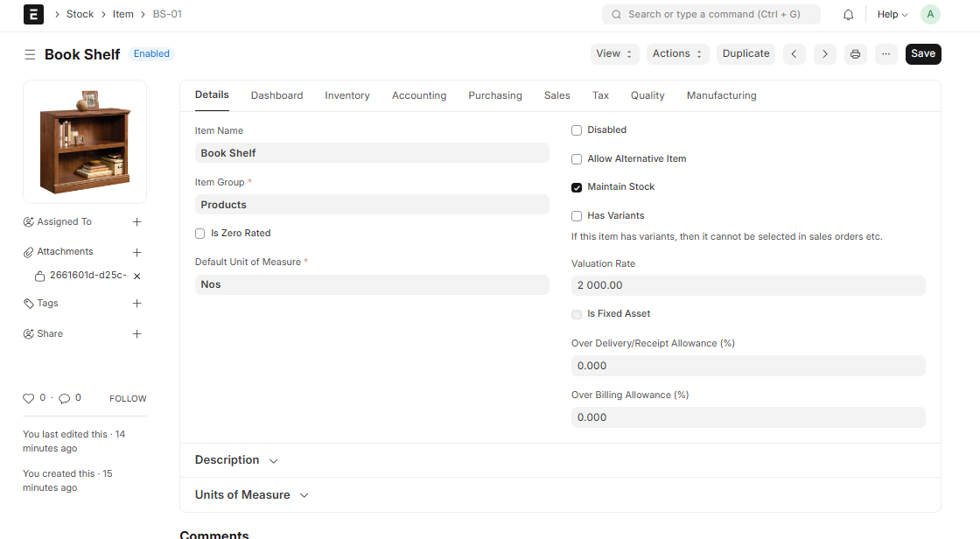This screenshot has height=539, width=980.
Task: Save the item
Action: [923, 53]
